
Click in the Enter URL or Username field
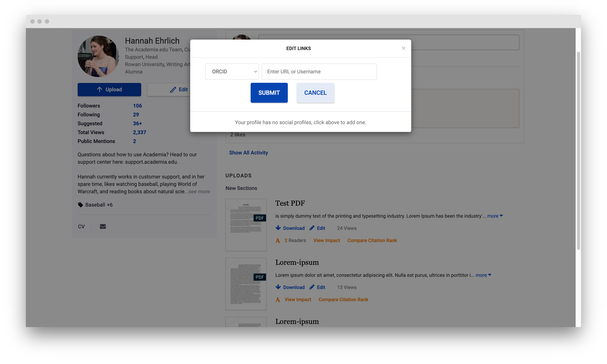319,71
